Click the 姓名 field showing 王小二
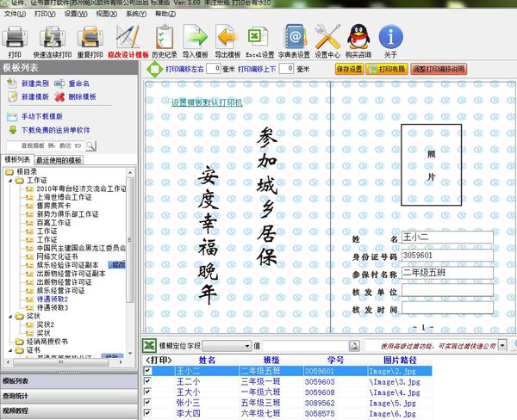 click(x=447, y=238)
